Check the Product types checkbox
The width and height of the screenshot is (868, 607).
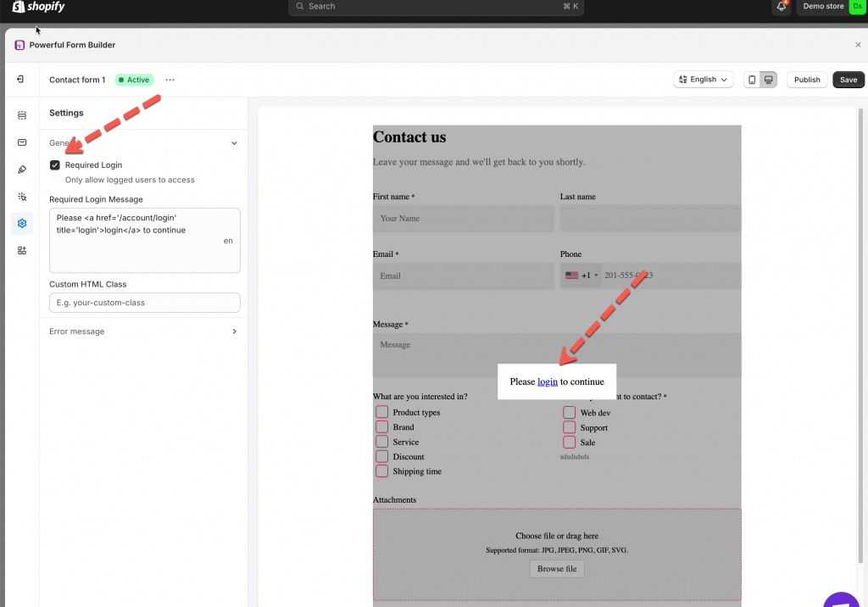[x=382, y=413]
